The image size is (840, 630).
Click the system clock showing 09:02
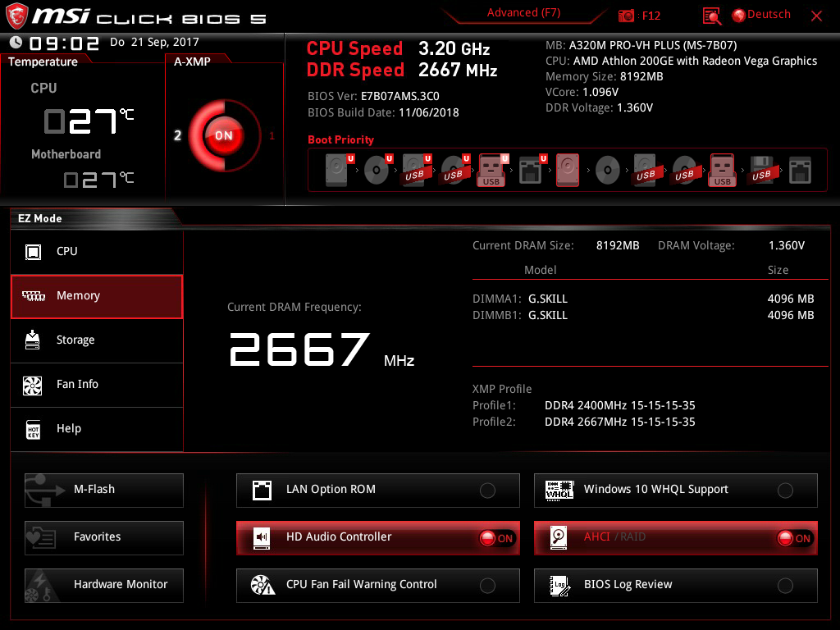click(x=64, y=43)
